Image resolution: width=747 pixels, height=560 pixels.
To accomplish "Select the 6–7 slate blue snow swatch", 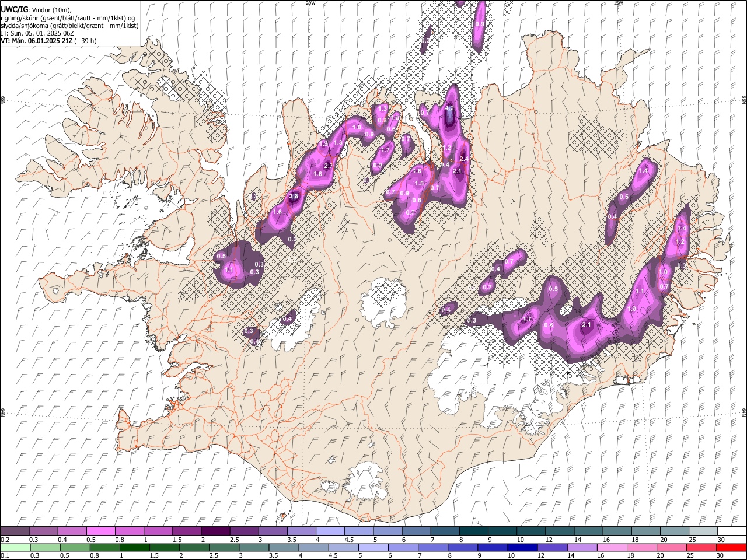I will tap(416, 531).
